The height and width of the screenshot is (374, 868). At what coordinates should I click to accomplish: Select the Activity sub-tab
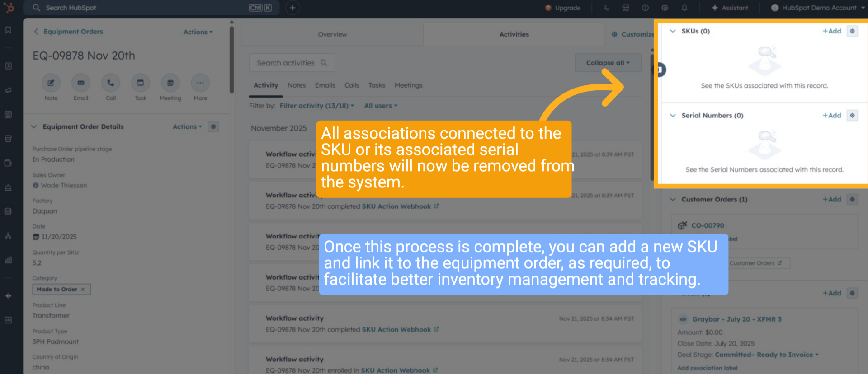[x=266, y=85]
